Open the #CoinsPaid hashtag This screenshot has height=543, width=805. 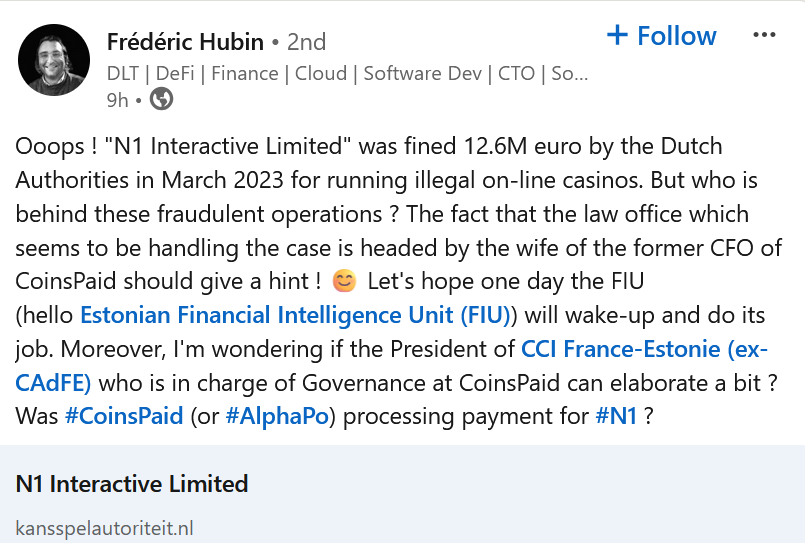(x=124, y=416)
